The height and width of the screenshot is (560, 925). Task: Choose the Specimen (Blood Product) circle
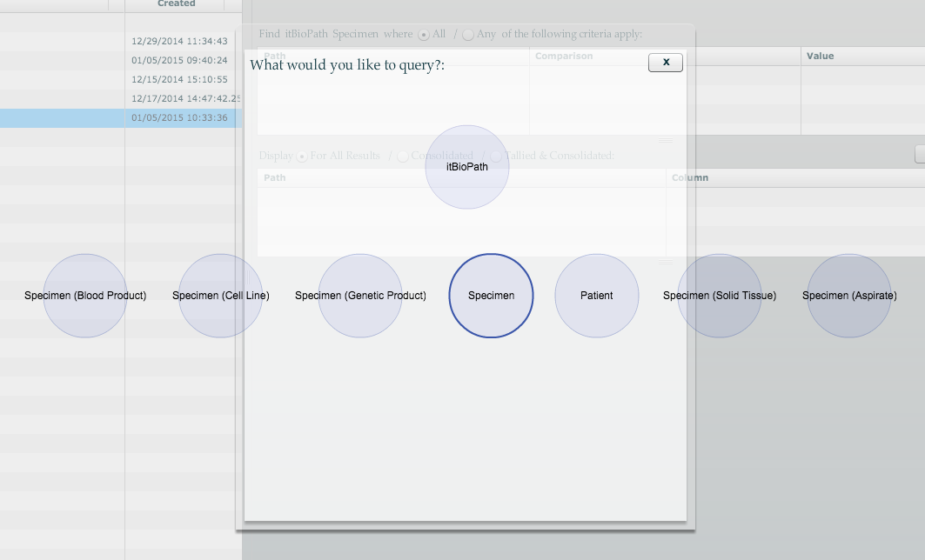[85, 296]
